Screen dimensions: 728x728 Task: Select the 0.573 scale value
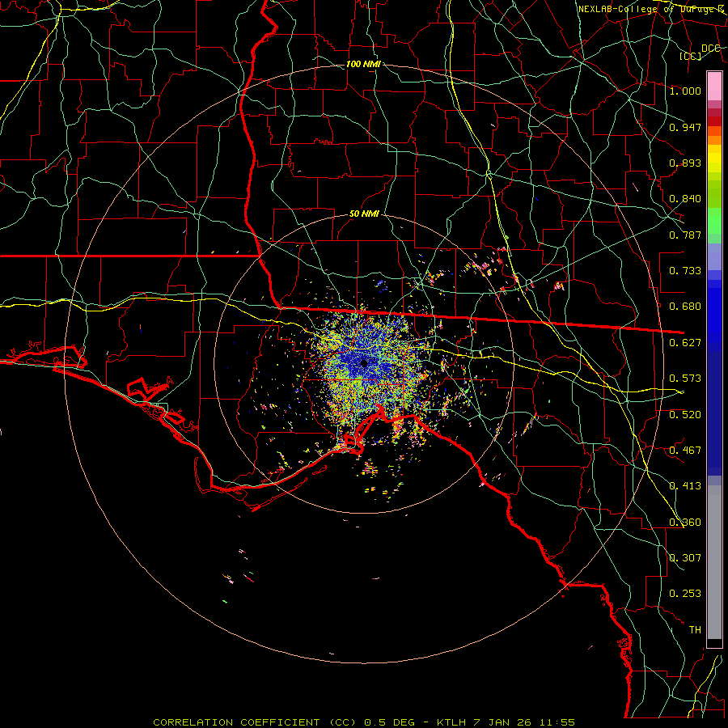pyautogui.click(x=685, y=379)
